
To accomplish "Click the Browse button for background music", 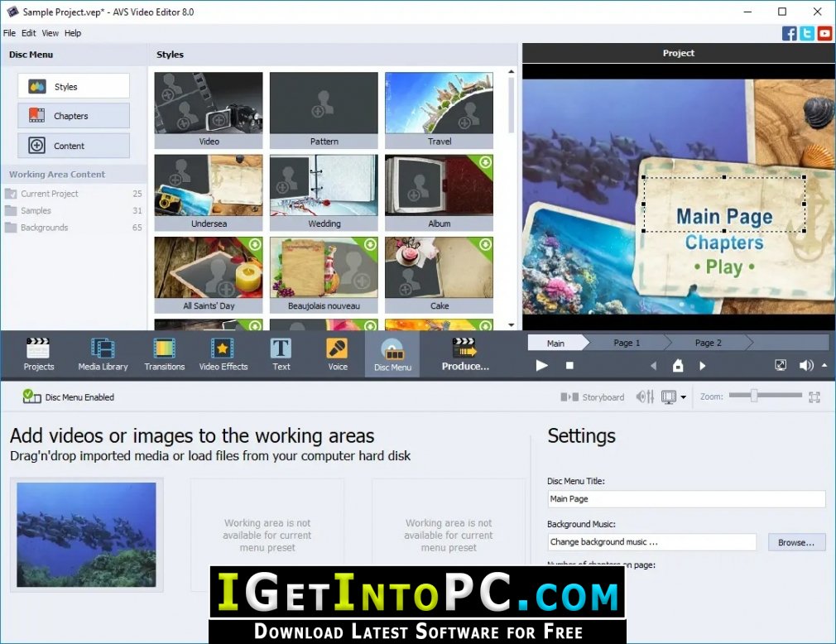I will coord(796,542).
